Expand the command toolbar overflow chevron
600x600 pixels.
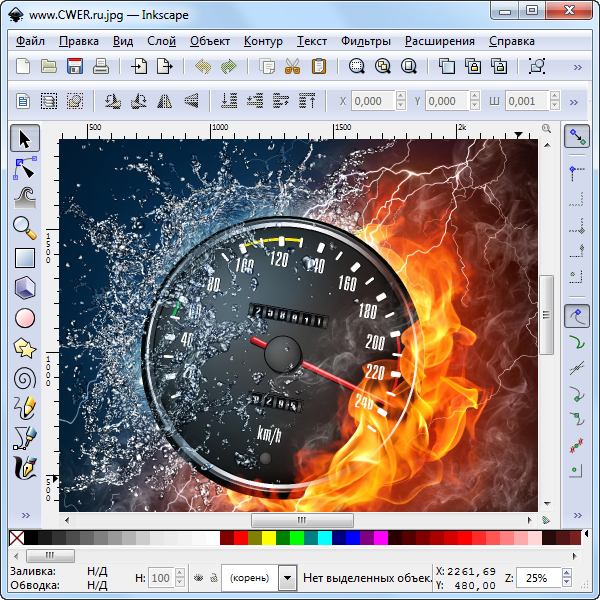pos(575,67)
